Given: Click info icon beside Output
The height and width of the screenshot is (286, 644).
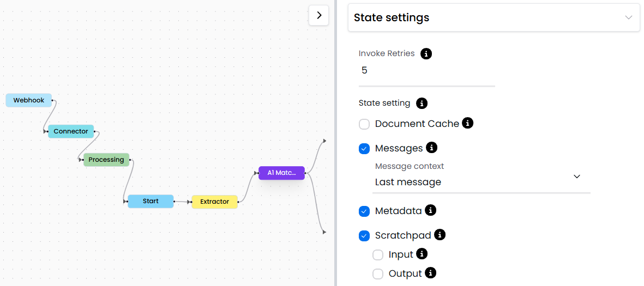Looking at the screenshot, I should point(430,273).
